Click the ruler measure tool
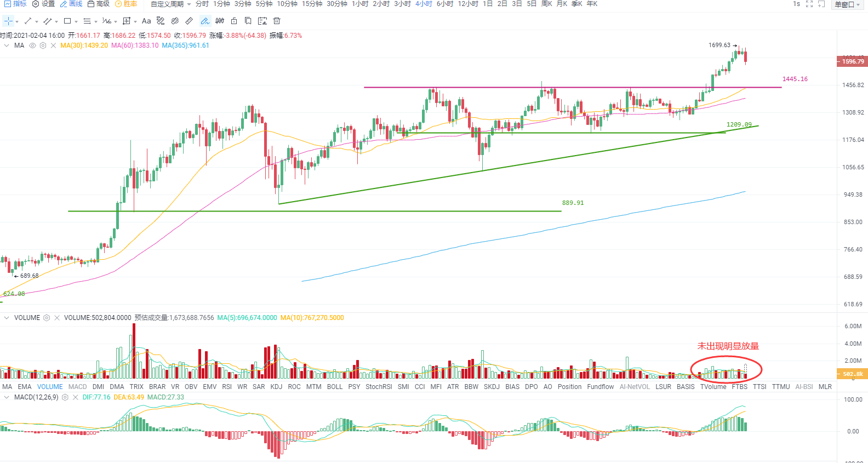 coord(189,21)
